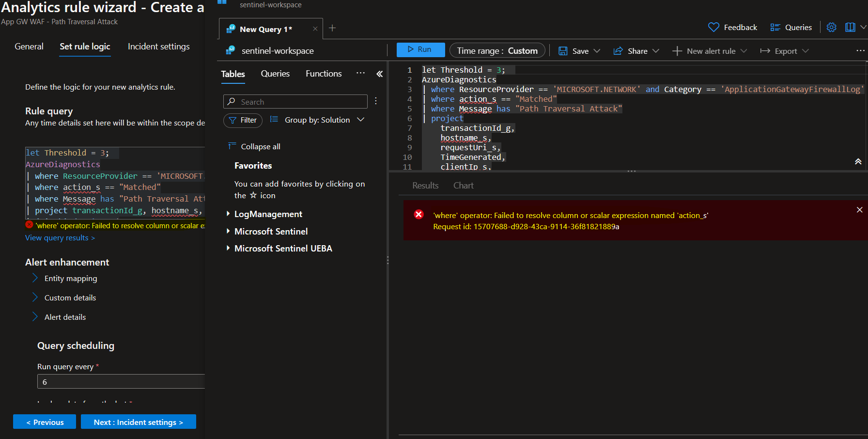Screen dimensions: 868x439
Task: Open the side pane ellipsis more options
Action: point(360,73)
